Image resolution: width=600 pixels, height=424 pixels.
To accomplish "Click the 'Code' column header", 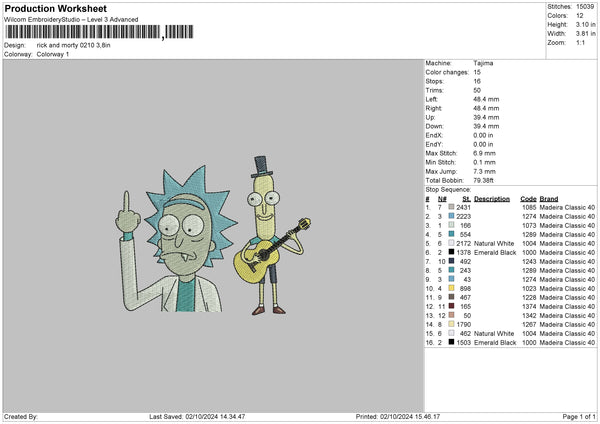I will click(x=528, y=199).
